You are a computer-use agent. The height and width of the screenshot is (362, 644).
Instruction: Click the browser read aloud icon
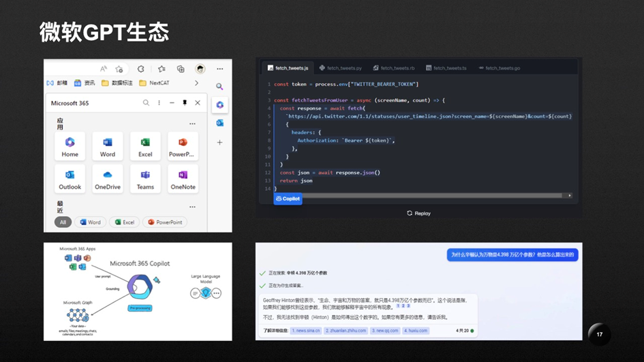coord(104,69)
